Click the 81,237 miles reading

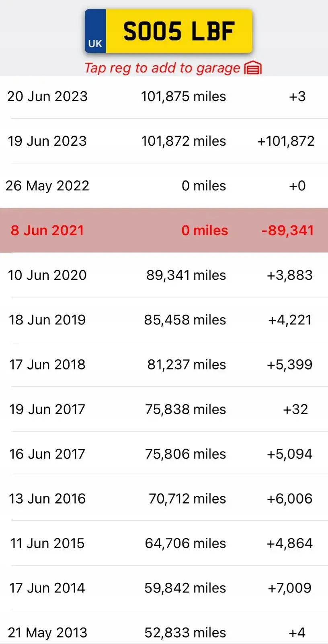point(187,365)
